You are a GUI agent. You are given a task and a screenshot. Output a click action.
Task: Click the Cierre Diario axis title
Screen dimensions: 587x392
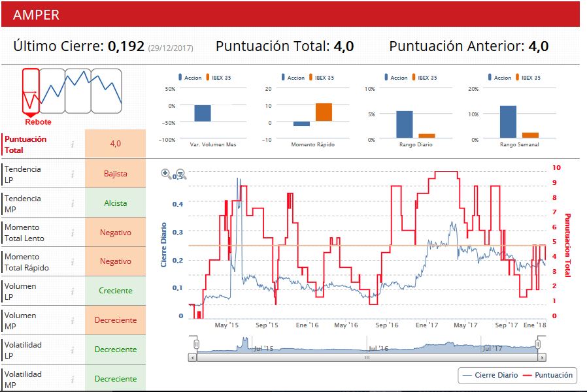tap(163, 245)
